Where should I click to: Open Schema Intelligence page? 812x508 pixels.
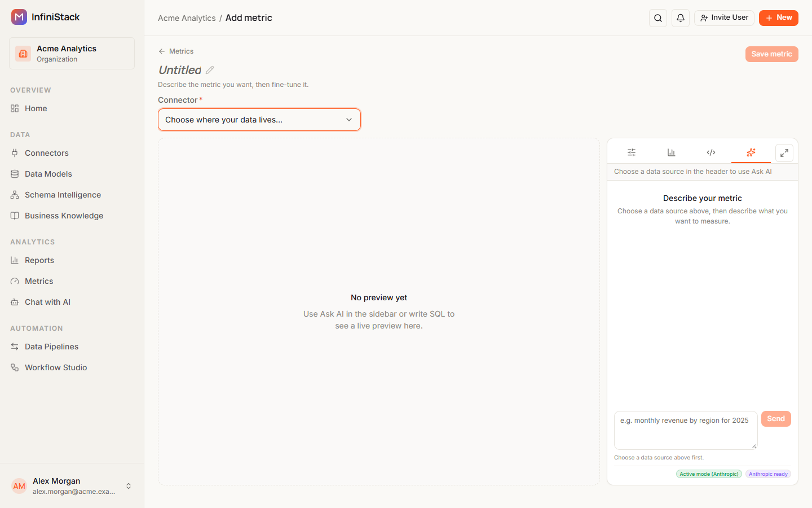tap(72, 195)
